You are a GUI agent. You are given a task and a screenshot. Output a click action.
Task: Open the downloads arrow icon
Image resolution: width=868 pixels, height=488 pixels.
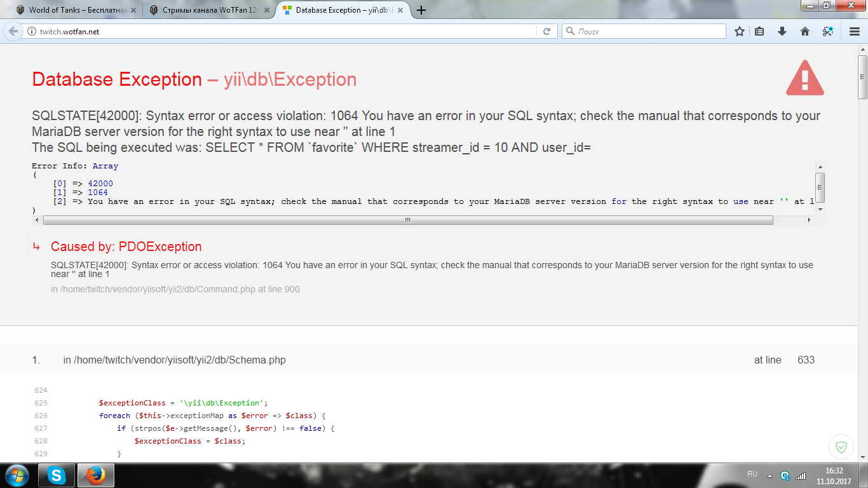click(x=782, y=31)
